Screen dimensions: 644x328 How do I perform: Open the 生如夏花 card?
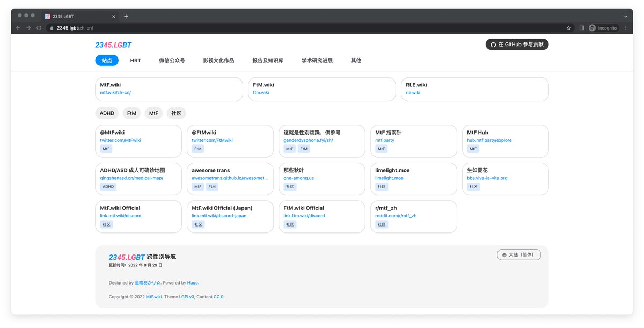[506, 179]
